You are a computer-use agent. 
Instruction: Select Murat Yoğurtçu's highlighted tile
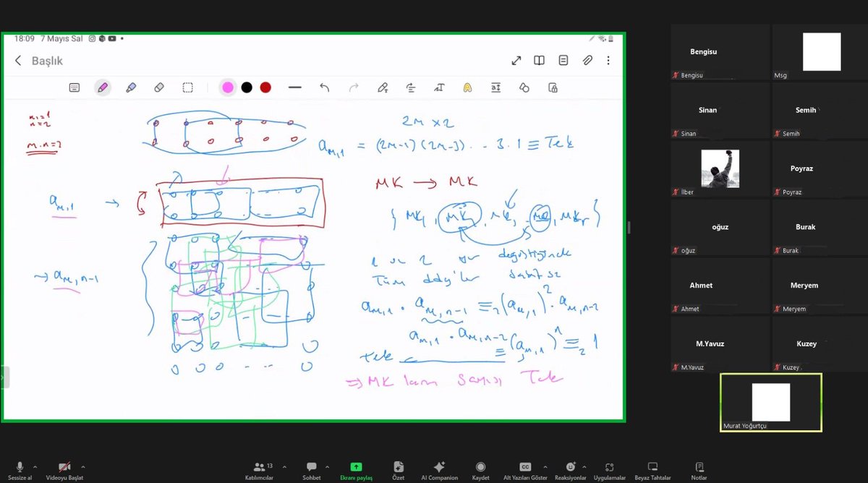pos(771,403)
